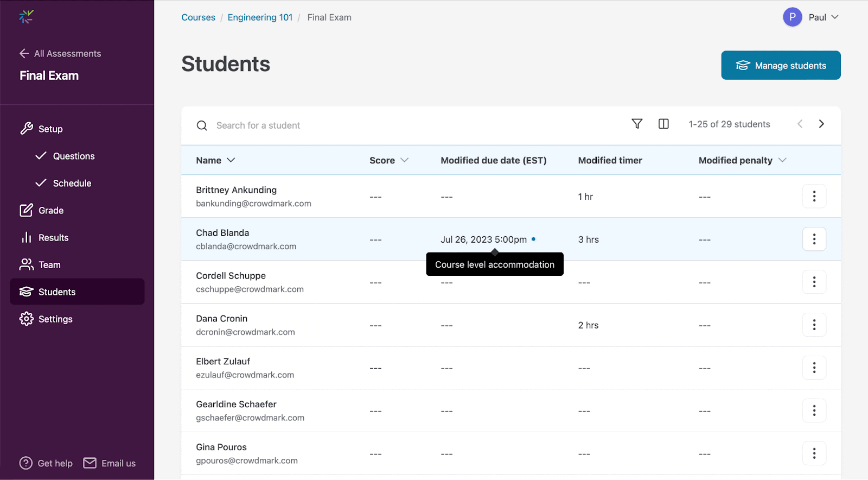Sort by Name column chevron

click(x=231, y=160)
